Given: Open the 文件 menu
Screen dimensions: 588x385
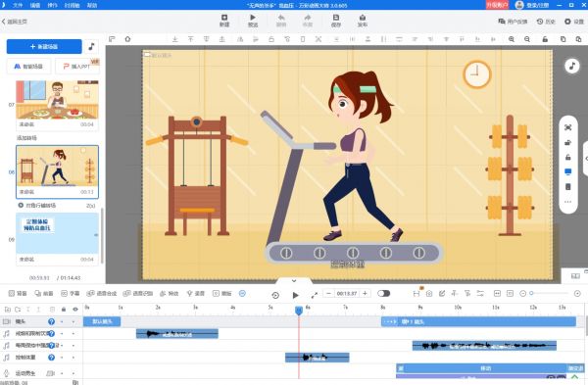Looking at the screenshot, I should click(18, 5).
